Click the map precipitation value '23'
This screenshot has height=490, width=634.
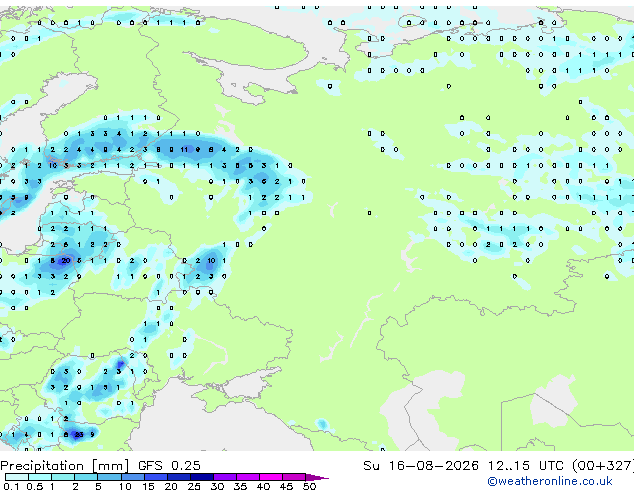point(79,435)
